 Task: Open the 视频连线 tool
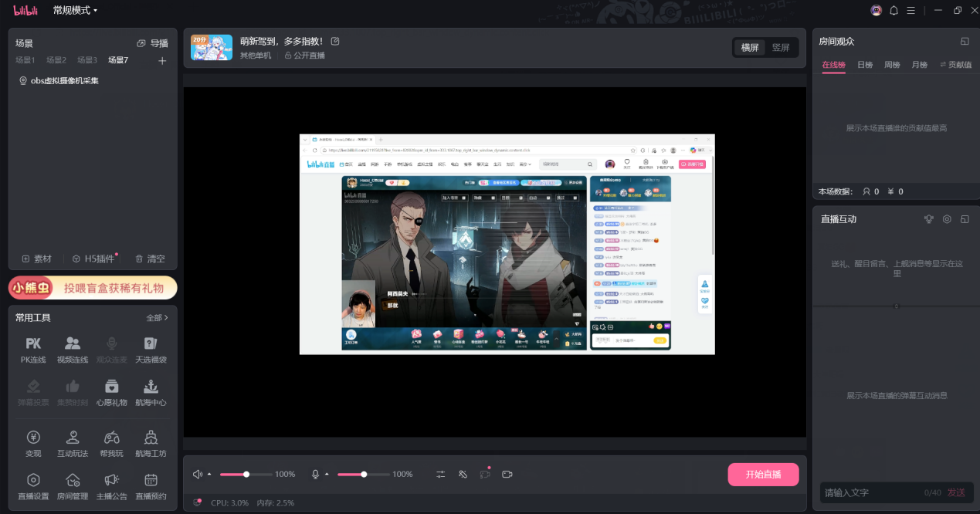(x=73, y=350)
